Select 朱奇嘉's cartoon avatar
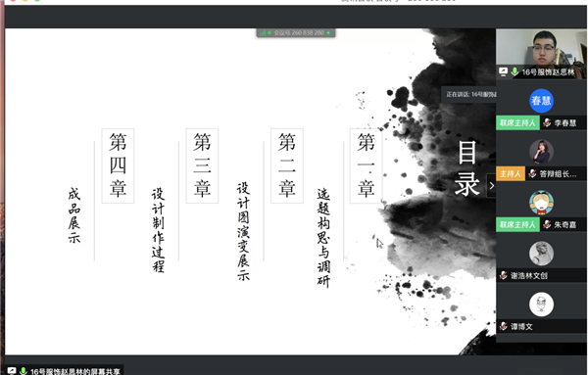 click(x=541, y=203)
